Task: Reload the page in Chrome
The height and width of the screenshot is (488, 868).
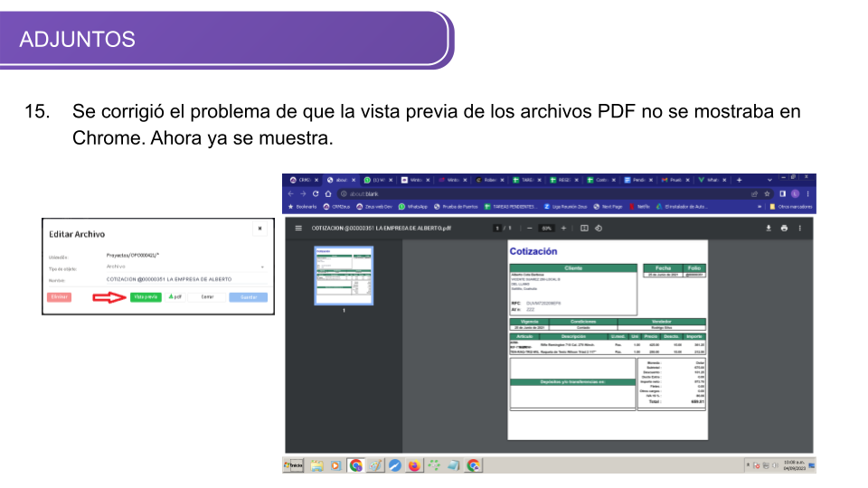Action: [x=316, y=193]
